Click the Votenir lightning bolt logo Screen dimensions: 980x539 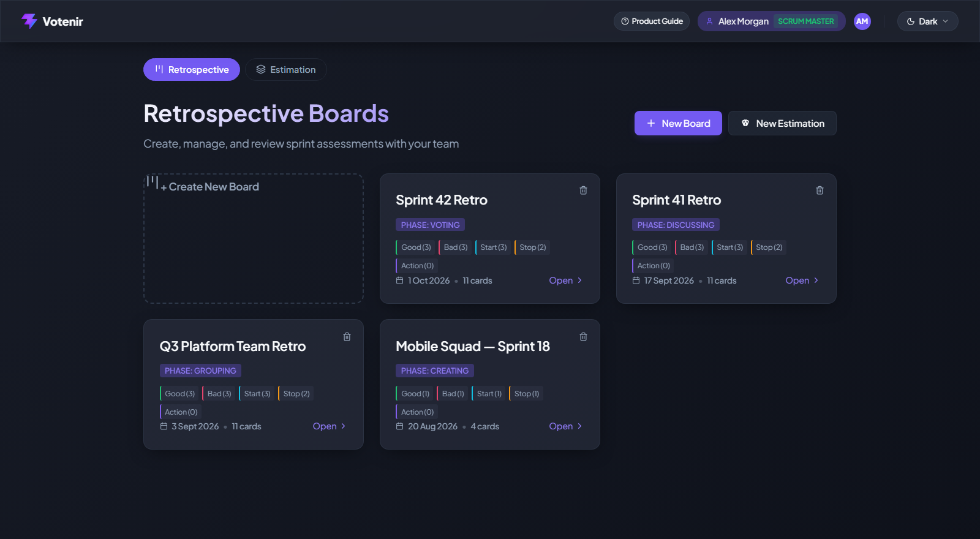(x=29, y=21)
